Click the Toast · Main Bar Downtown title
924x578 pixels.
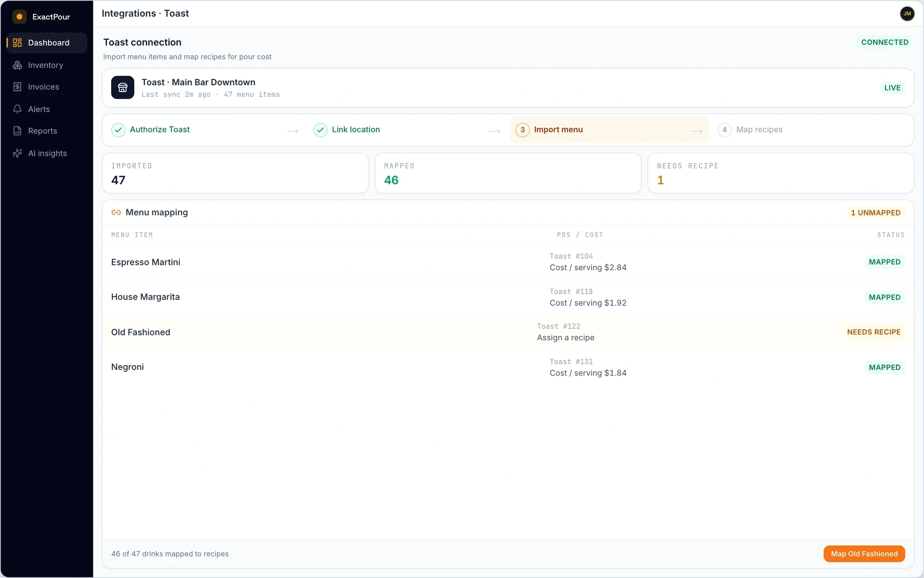tap(198, 82)
